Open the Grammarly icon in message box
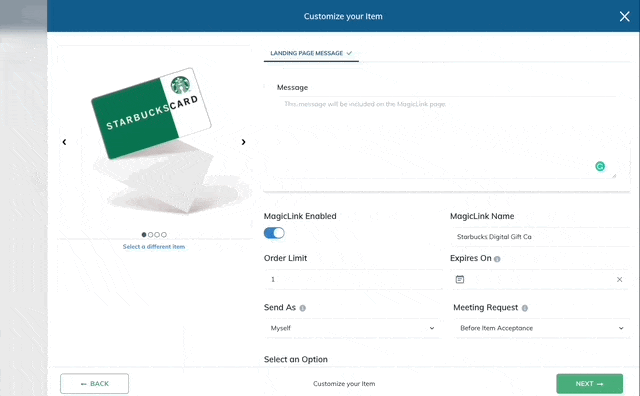The image size is (640, 396). click(600, 167)
